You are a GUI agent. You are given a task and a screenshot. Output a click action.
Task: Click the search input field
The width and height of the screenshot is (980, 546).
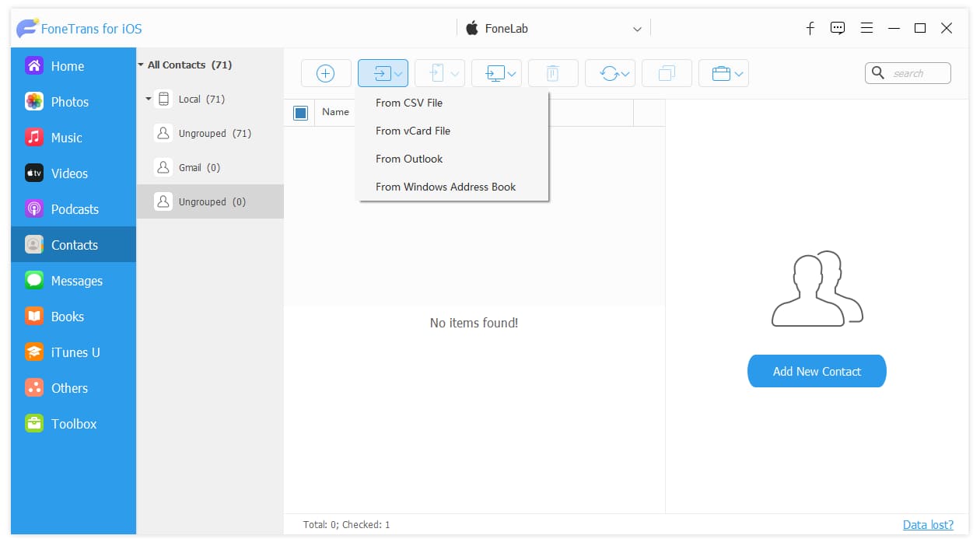click(908, 73)
